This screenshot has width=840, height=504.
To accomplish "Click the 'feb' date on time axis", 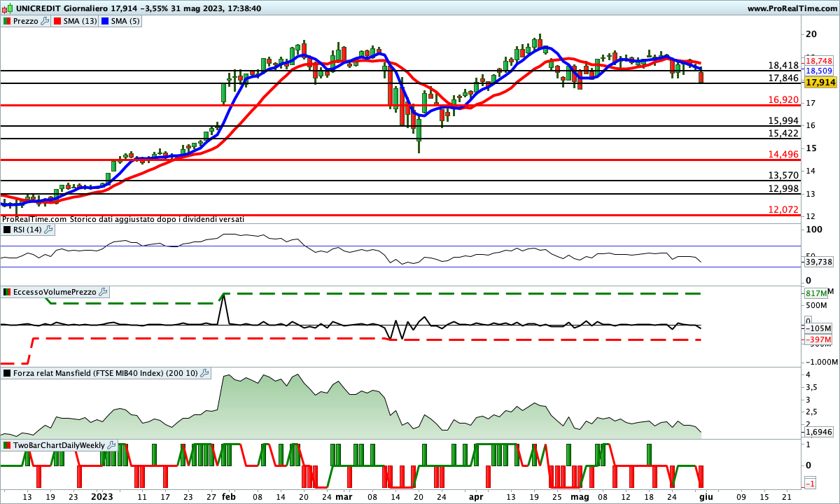I will pos(229,496).
